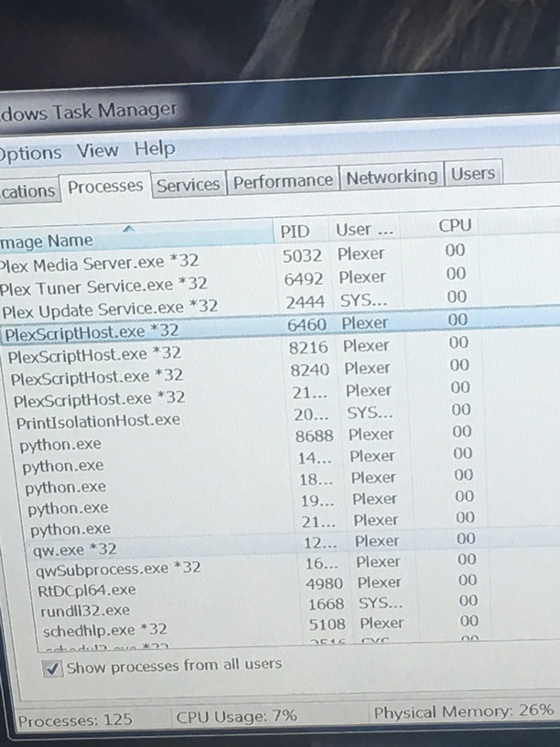The image size is (560, 747).
Task: Sort by Image Name column header
Action: [135, 236]
